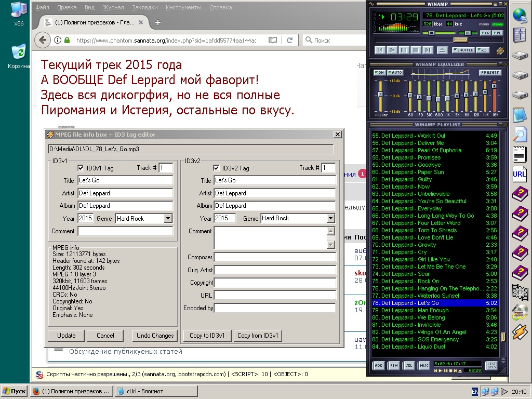The image size is (532, 399).
Task: Close the 'Полигон призраков' browser tab
Action: [x=141, y=22]
